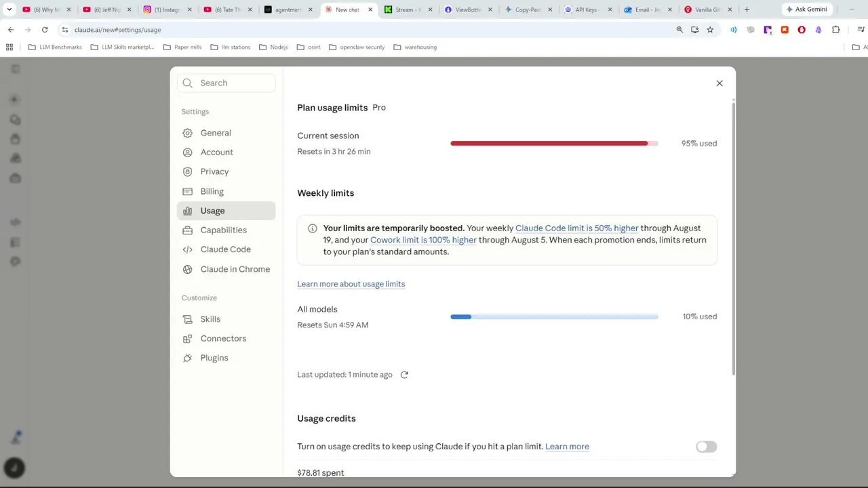
Task: Open Plugins settings via its plug icon
Action: click(188, 358)
